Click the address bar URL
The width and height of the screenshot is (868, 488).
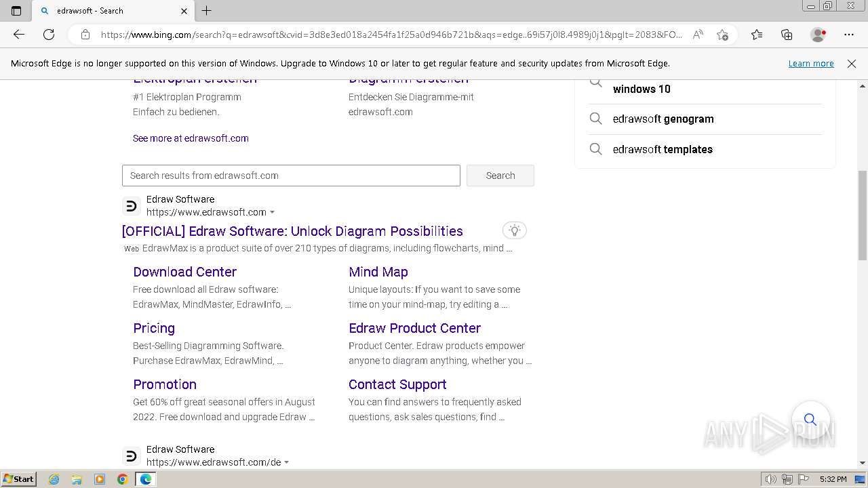391,35
